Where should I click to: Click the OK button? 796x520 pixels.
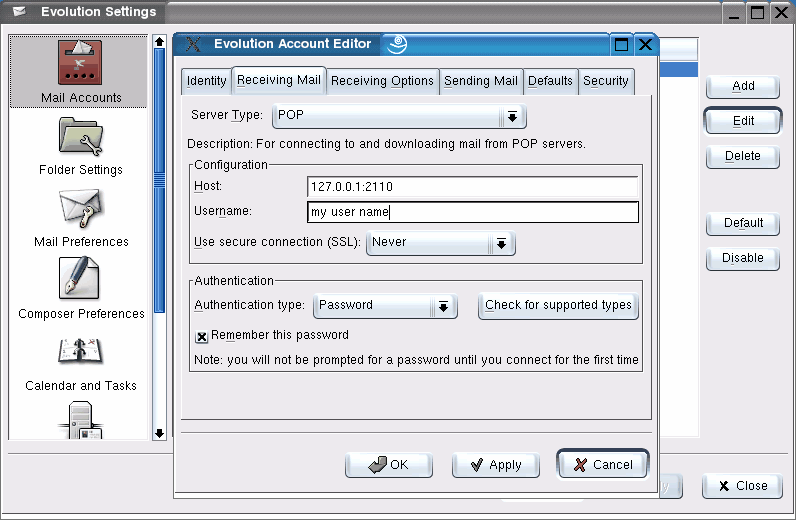click(x=389, y=465)
